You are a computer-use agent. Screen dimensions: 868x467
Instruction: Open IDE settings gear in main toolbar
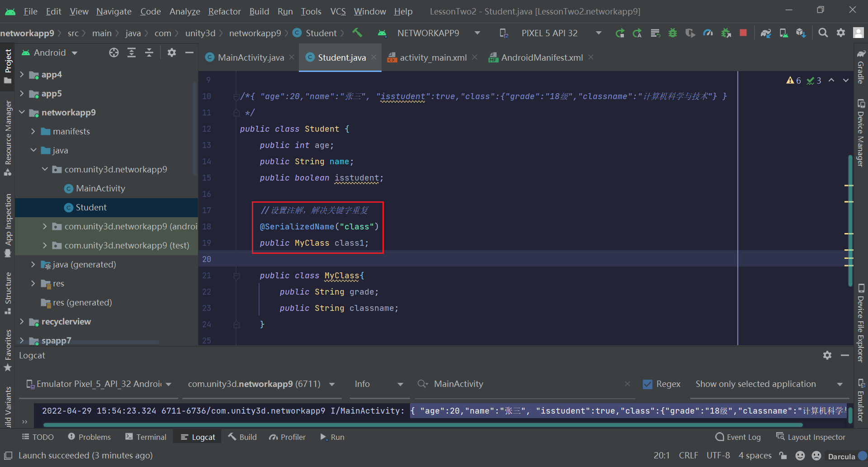pos(841,33)
